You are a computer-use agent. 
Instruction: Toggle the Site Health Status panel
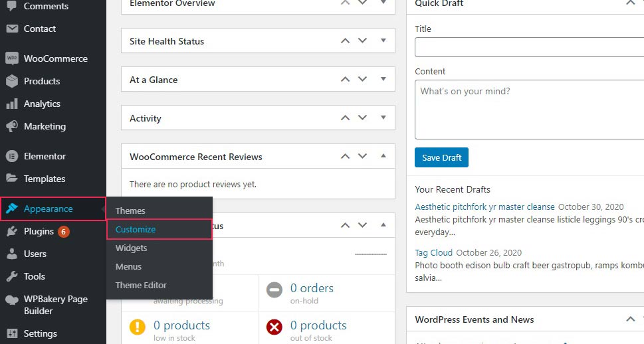(383, 41)
